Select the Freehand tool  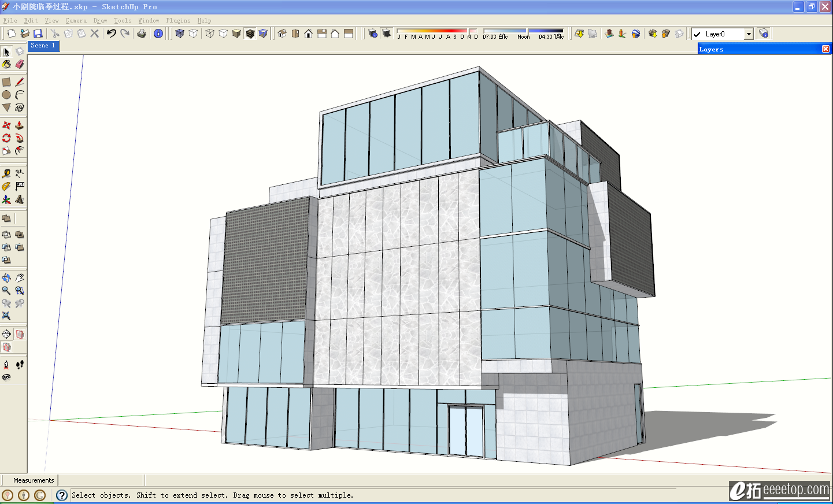click(x=20, y=108)
